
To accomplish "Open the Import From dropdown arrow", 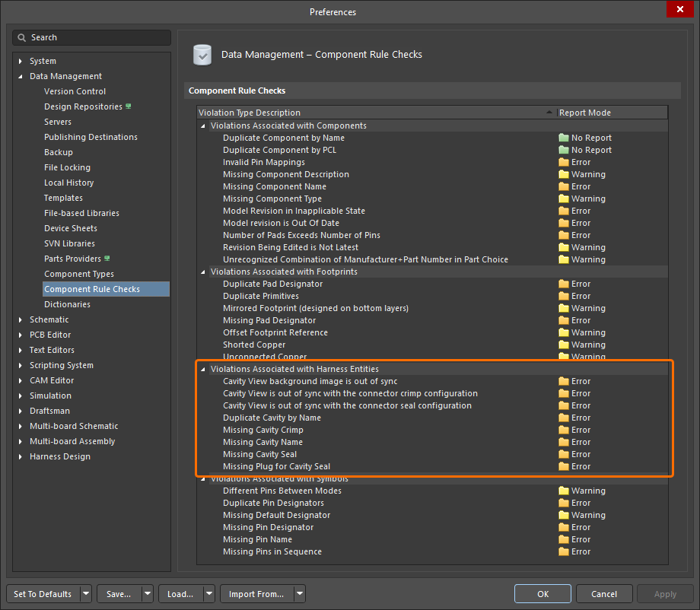I will pos(300,594).
